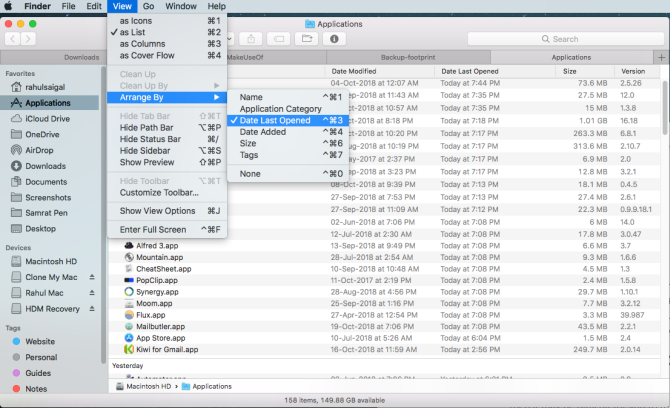Screen dimensions: 670x408
Task: Click Hide Sidebar menu item
Action: [167, 151]
